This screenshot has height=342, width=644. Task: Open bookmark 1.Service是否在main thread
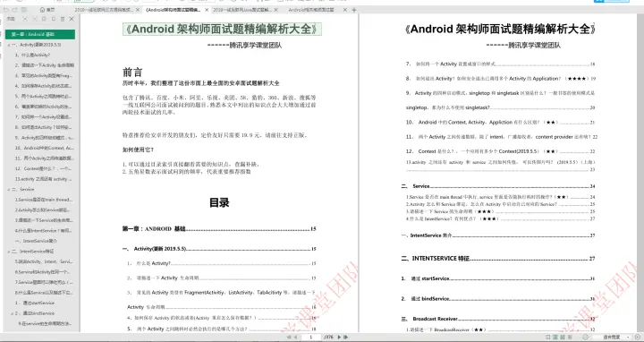tap(44, 200)
